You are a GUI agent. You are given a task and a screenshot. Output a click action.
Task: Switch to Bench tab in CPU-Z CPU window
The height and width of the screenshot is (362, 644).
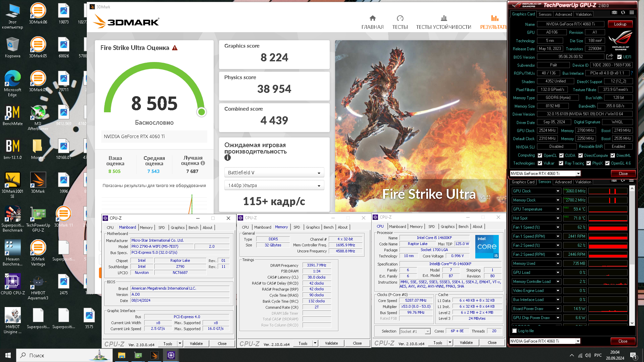pyautogui.click(x=463, y=227)
